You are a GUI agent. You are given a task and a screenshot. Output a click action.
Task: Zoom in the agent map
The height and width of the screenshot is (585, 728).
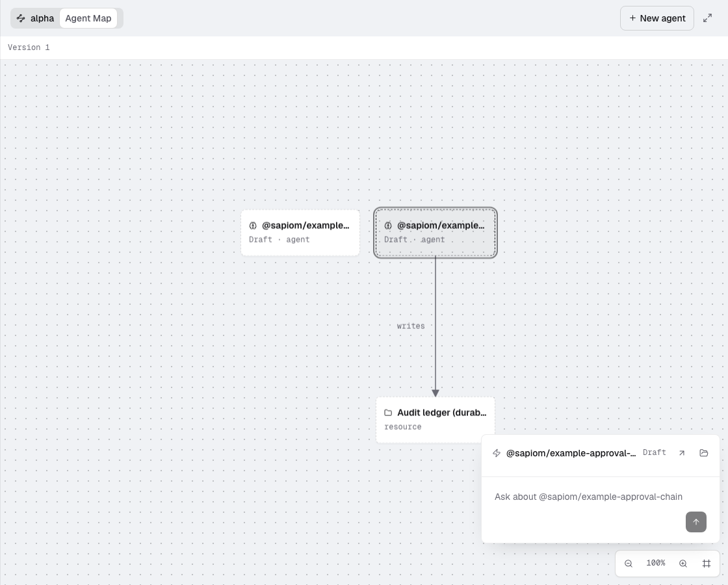(683, 563)
